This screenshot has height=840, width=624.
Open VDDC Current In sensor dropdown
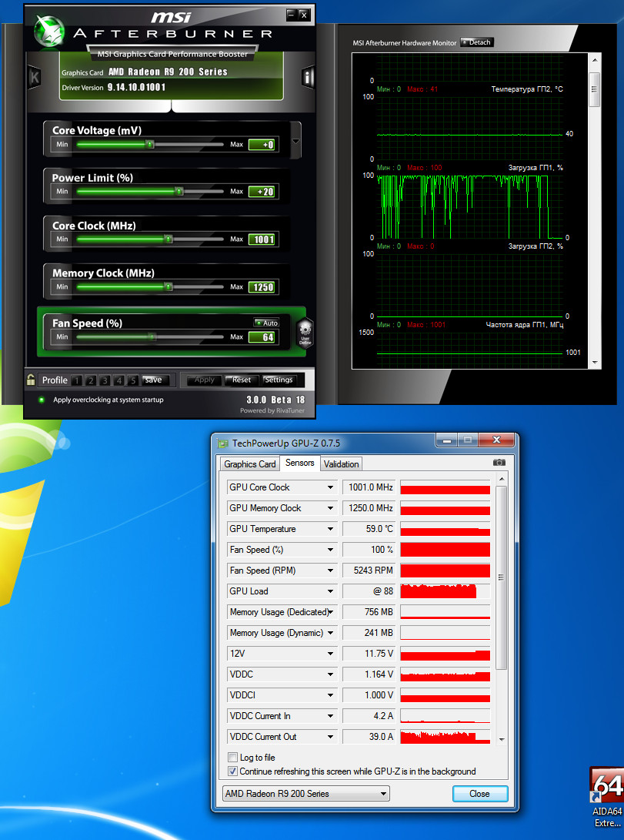(x=330, y=716)
